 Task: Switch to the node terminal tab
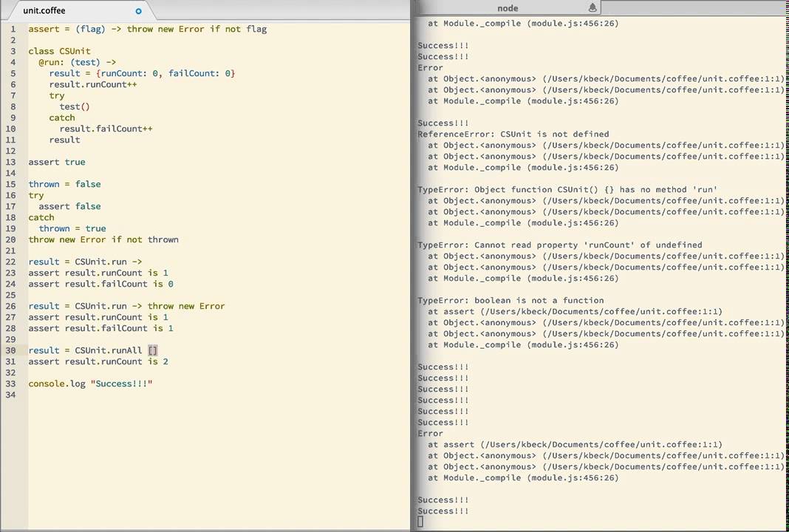tap(508, 8)
